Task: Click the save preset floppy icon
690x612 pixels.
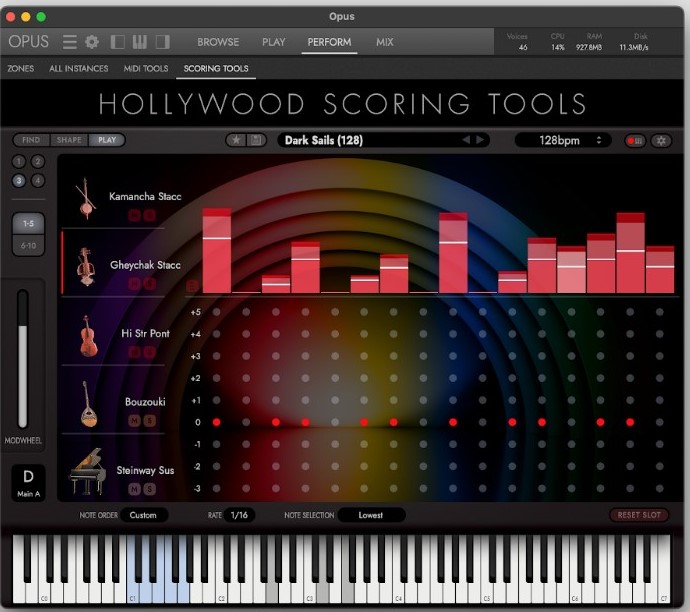Action: pyautogui.click(x=256, y=140)
